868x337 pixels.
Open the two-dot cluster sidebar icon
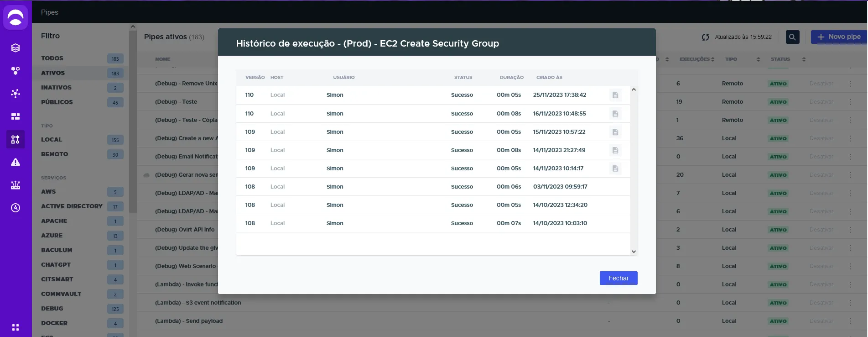click(16, 71)
